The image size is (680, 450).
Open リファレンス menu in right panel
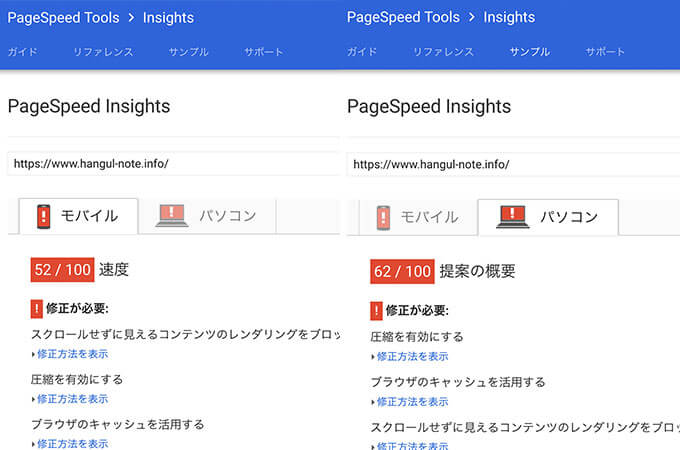(443, 52)
